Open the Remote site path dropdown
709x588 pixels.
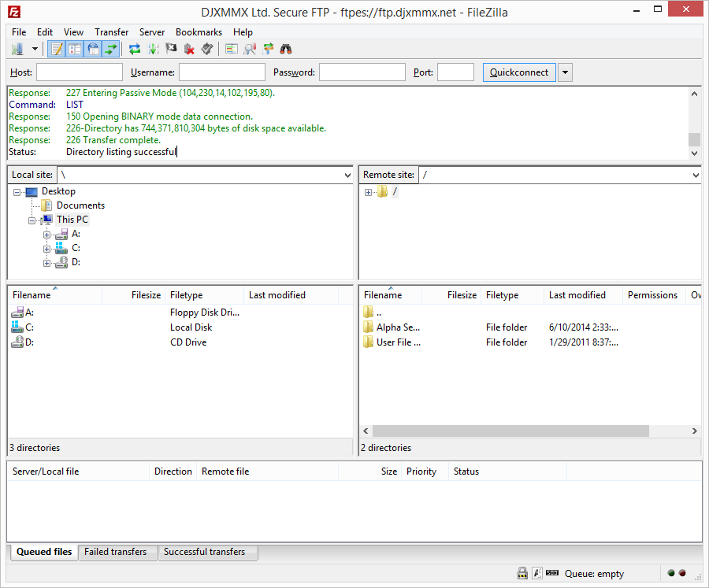[695, 175]
